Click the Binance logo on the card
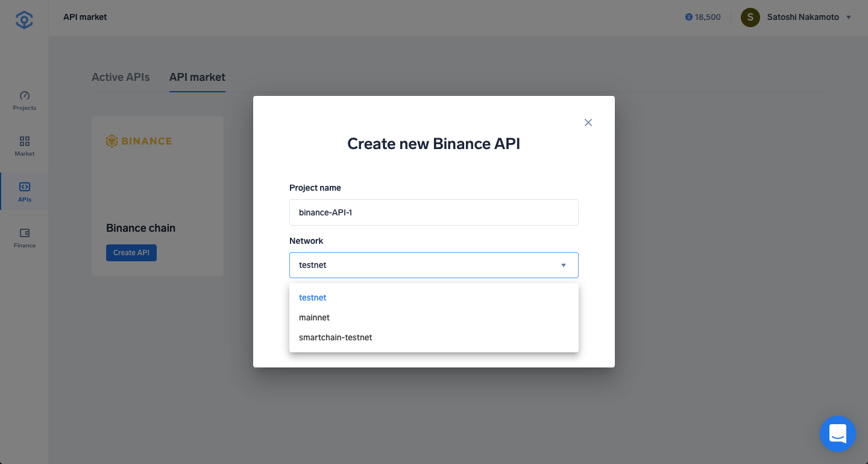 139,141
